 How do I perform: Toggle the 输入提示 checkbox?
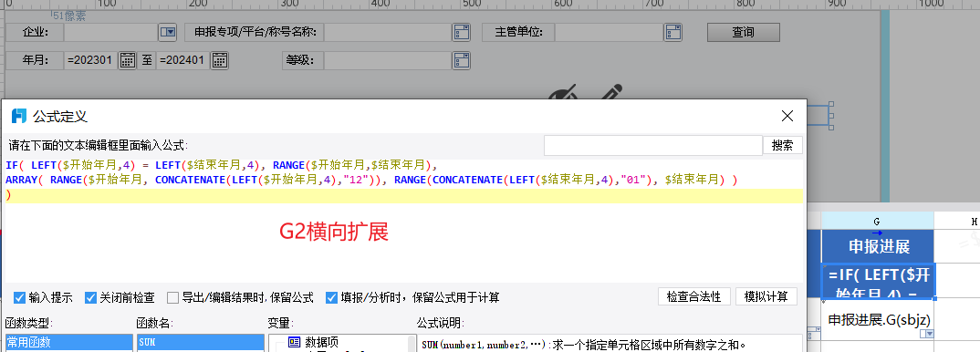[x=19, y=297]
